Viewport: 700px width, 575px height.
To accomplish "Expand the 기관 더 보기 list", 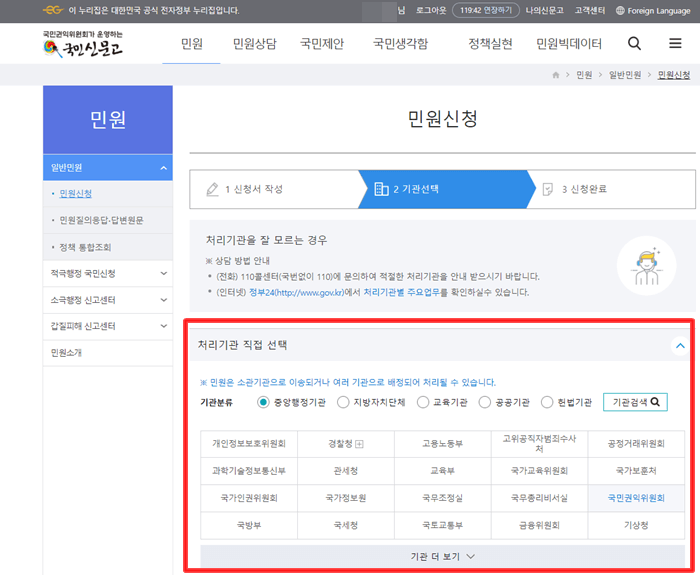I will point(442,556).
